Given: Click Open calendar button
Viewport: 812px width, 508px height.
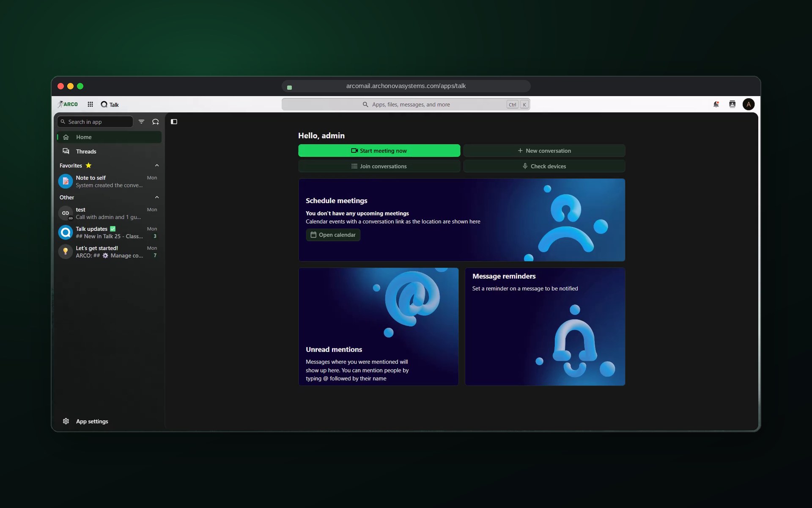Looking at the screenshot, I should (333, 235).
